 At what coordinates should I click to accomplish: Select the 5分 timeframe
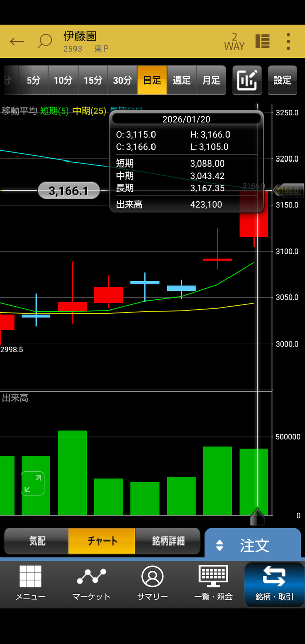[x=33, y=80]
